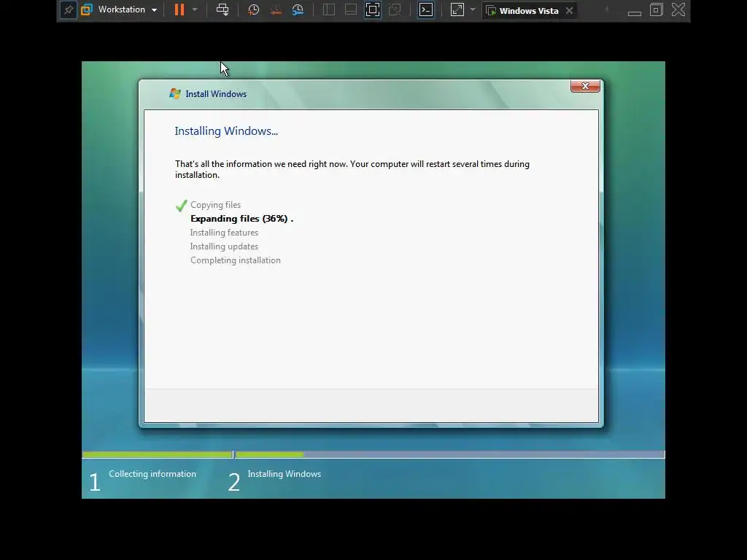Click the 'Installing Windows...' heading

click(226, 131)
